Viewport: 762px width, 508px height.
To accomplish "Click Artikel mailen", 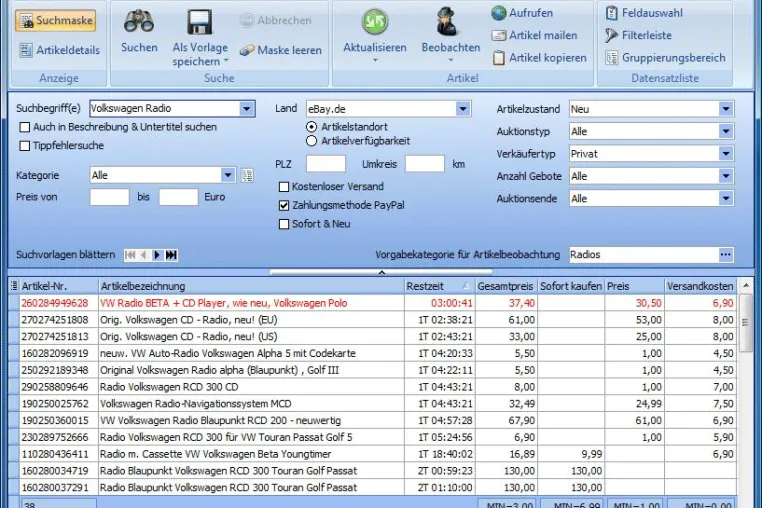I will pyautogui.click(x=534, y=35).
